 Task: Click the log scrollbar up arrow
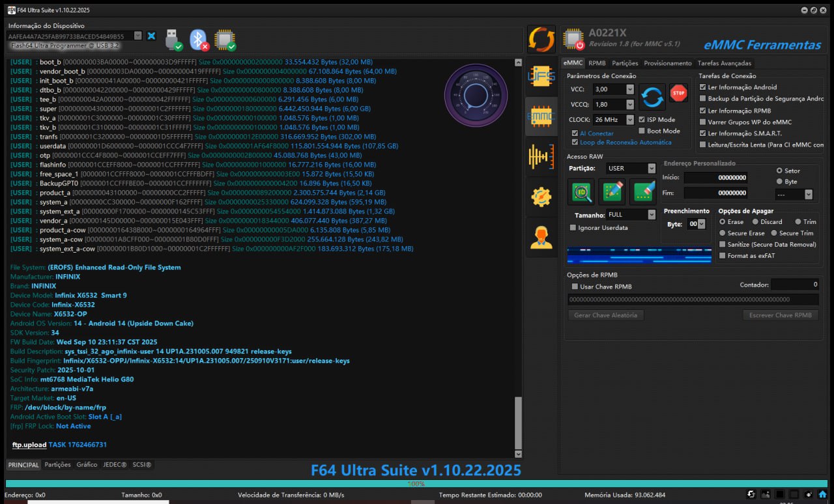(x=518, y=63)
